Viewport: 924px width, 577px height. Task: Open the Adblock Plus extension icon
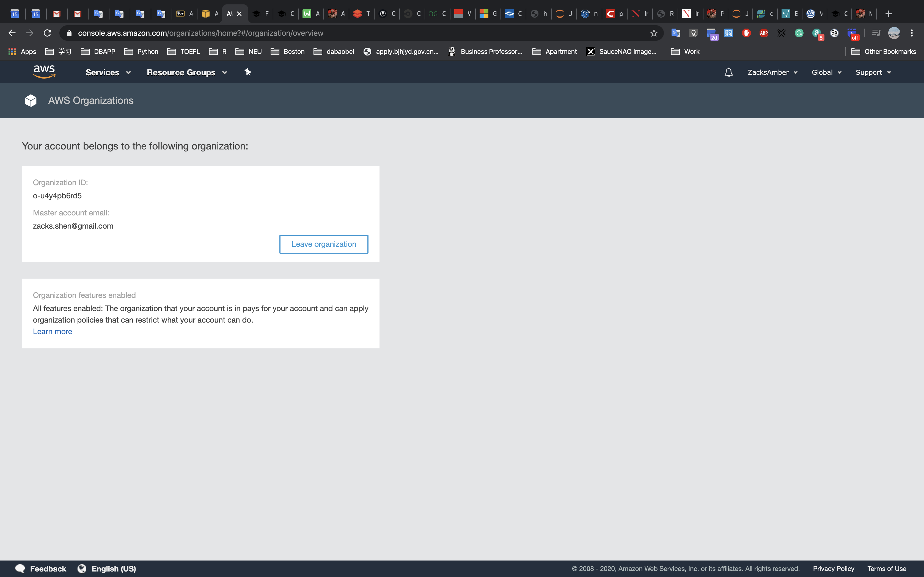(764, 33)
